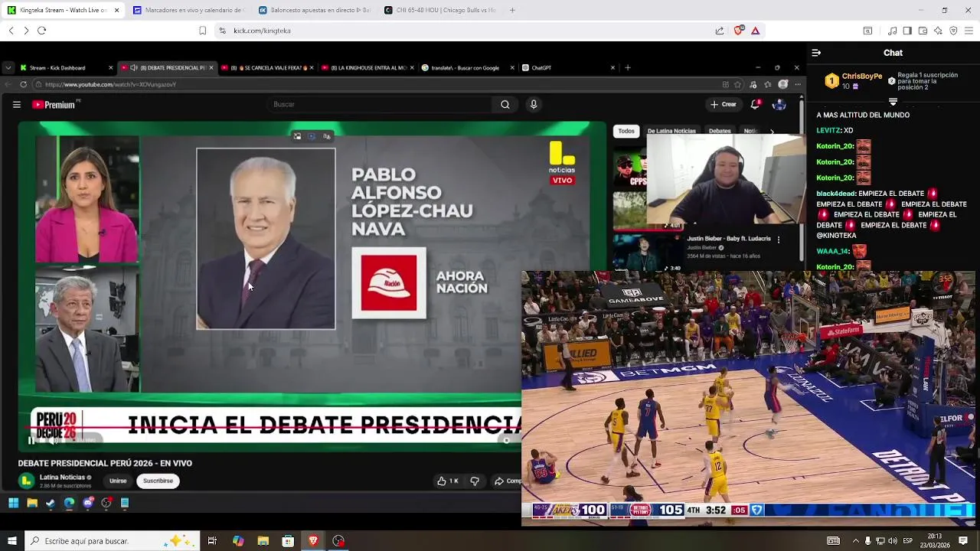Viewport: 980px width, 551px height.
Task: Share the kick.com page link
Action: point(720,31)
